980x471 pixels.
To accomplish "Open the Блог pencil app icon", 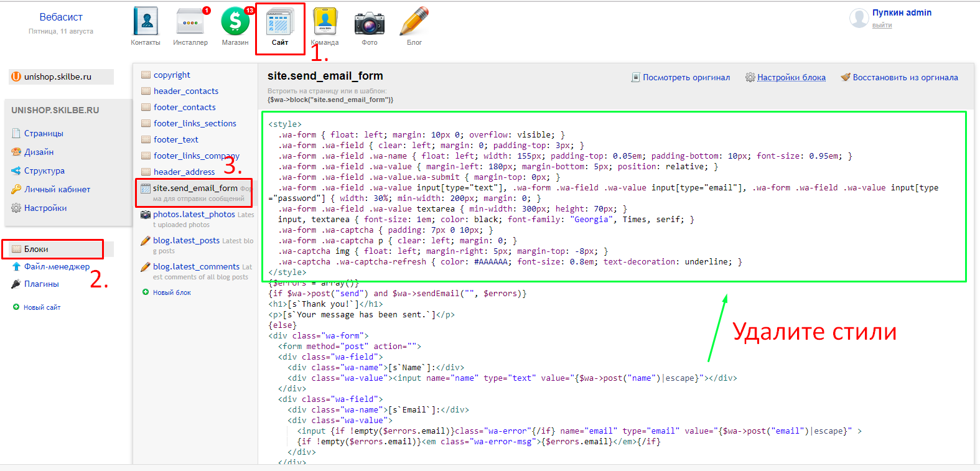I will click(x=414, y=22).
